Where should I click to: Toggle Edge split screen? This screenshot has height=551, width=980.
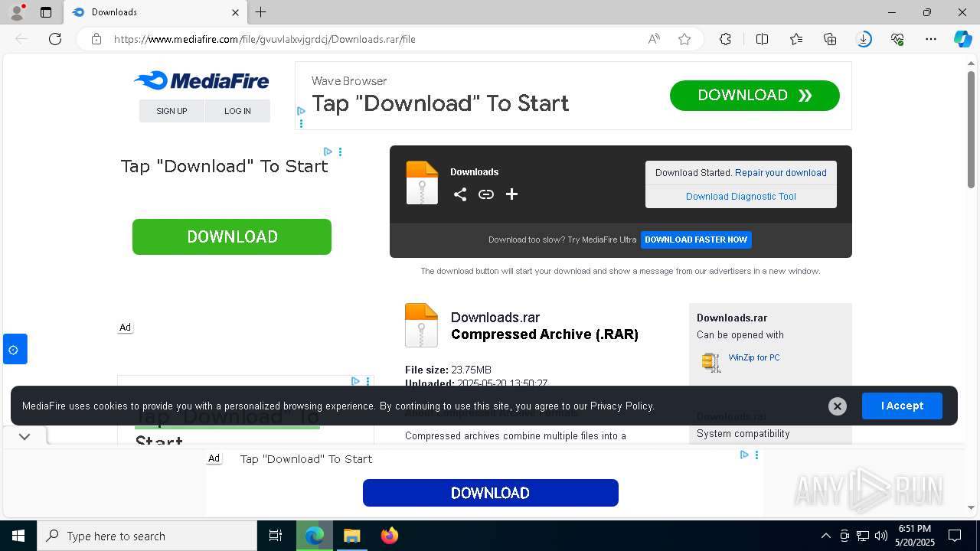tap(762, 39)
